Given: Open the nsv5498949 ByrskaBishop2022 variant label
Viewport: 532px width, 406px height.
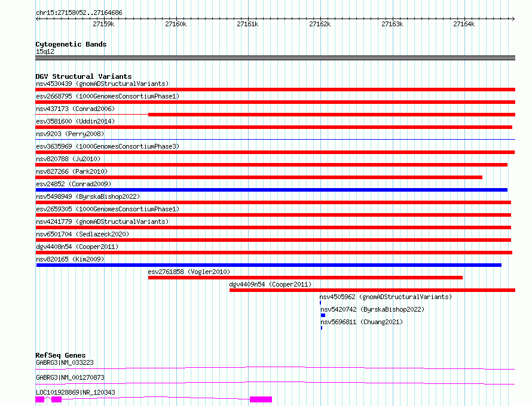Looking at the screenshot, I should 88,196.
